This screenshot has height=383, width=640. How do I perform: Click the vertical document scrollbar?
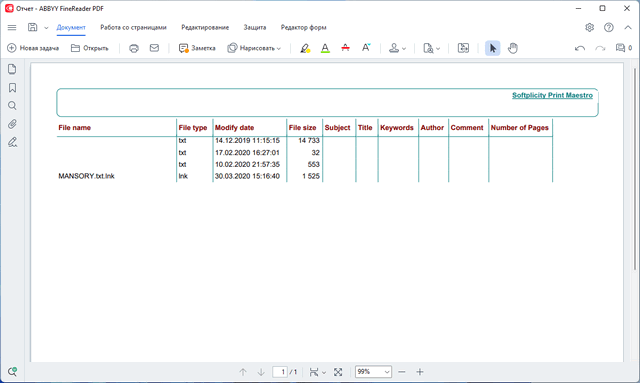tap(634, 169)
